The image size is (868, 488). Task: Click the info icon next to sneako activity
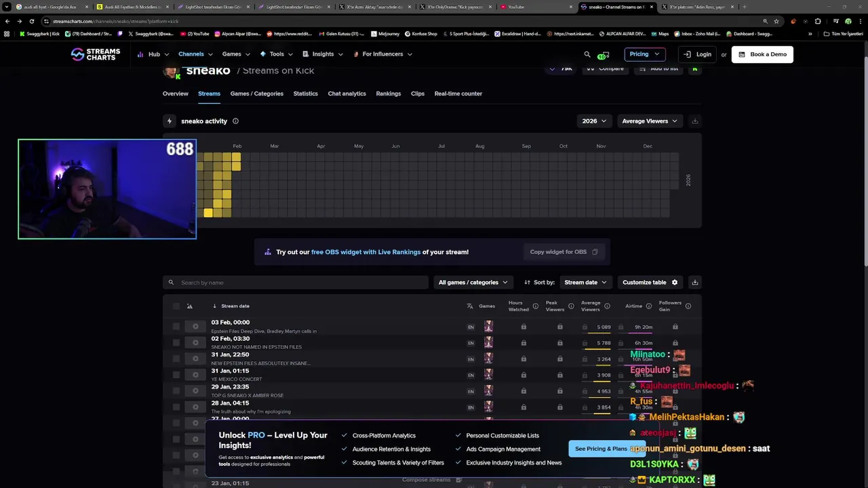point(235,121)
